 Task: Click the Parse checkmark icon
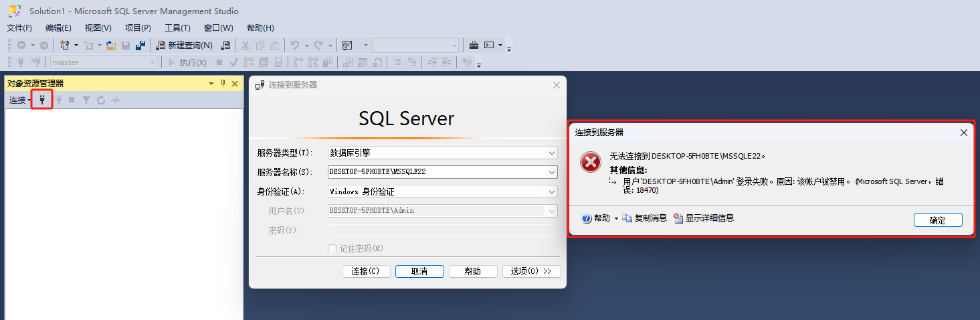tap(234, 62)
